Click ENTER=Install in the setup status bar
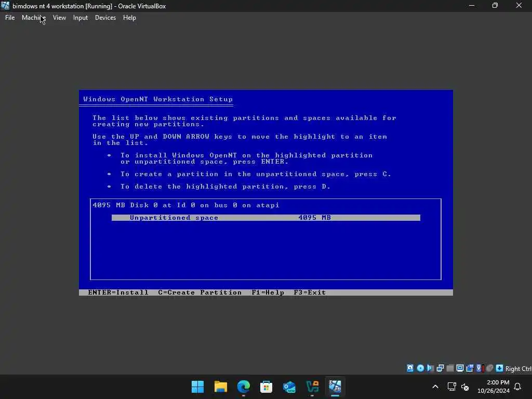Viewport: 532px width, 399px height. pyautogui.click(x=118, y=292)
